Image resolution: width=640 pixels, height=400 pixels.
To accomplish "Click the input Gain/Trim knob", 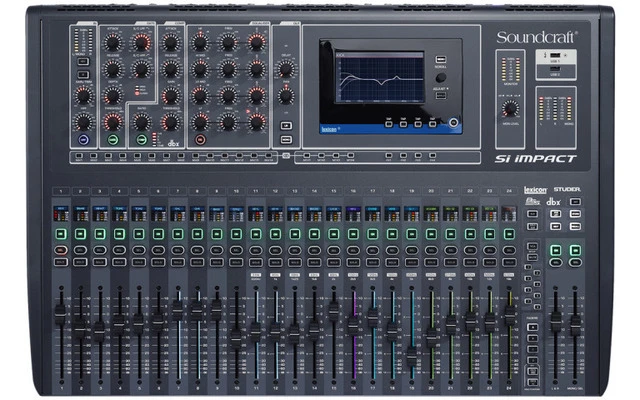I will tap(83, 96).
